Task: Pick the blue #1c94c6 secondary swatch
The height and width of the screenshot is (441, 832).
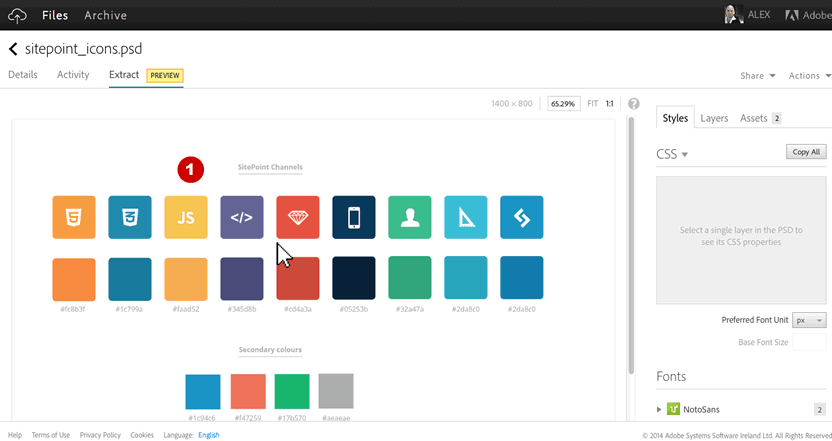Action: [203, 392]
